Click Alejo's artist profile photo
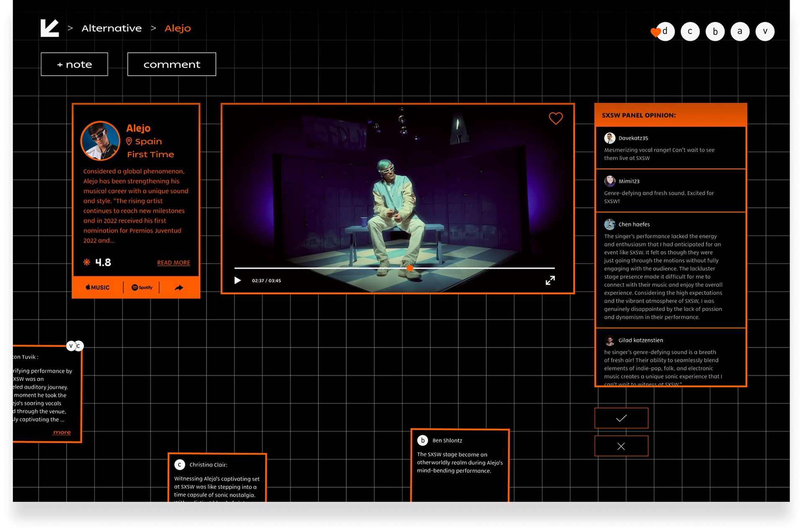 [x=100, y=141]
